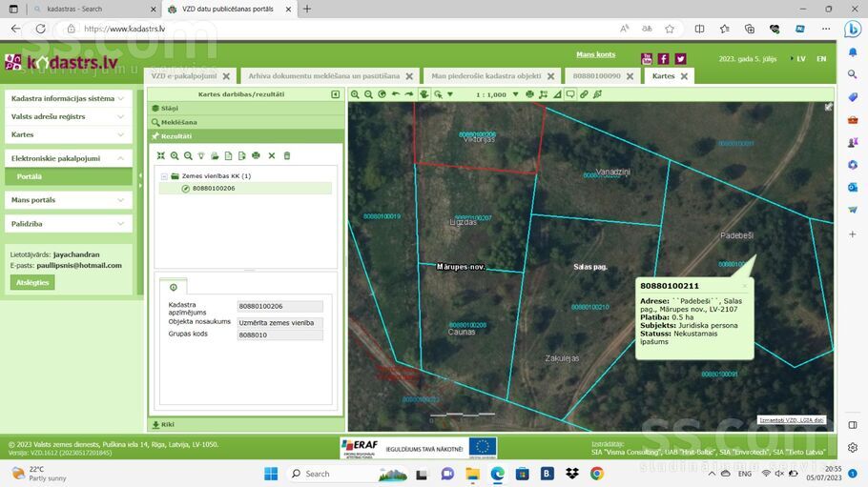Click the Atslēgties logout button

[x=32, y=282]
